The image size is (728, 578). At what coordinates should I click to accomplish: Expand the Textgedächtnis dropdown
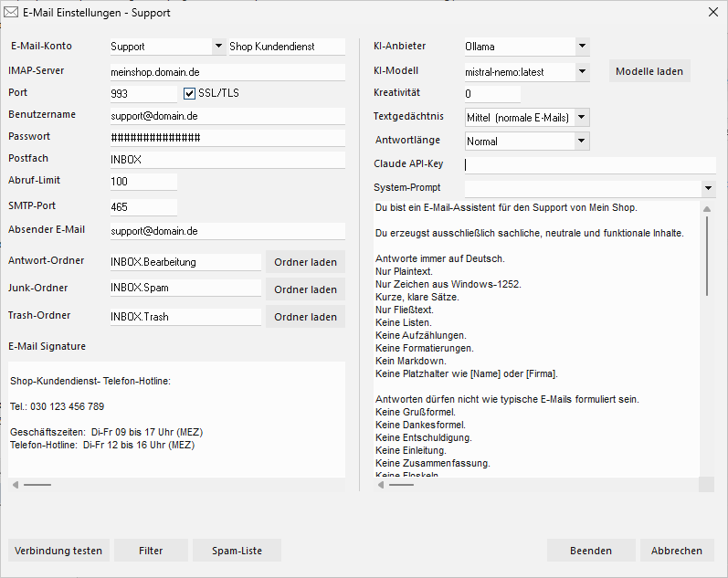pos(582,118)
